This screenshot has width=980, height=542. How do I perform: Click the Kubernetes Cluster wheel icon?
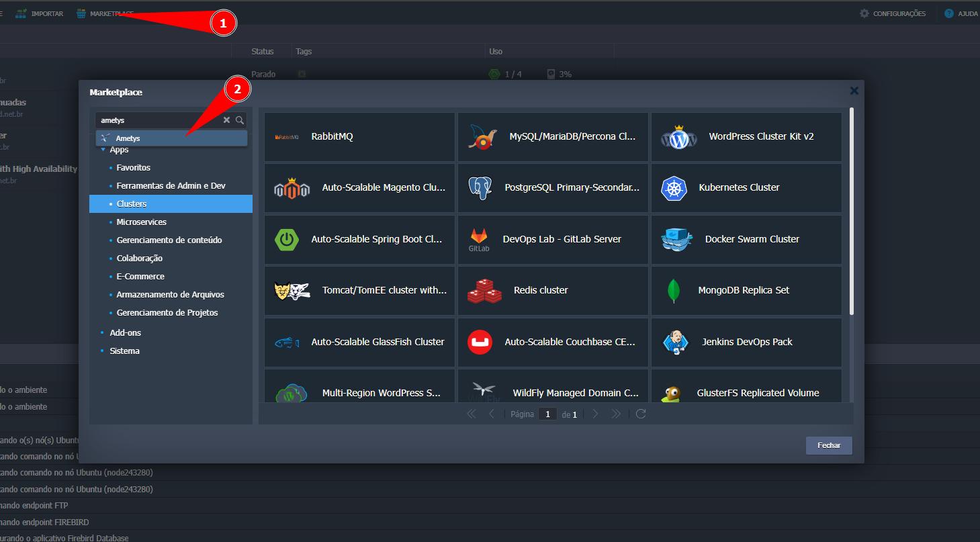(x=674, y=188)
